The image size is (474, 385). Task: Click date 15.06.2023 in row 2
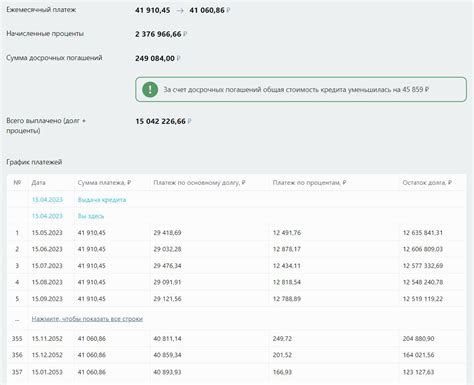coord(47,249)
